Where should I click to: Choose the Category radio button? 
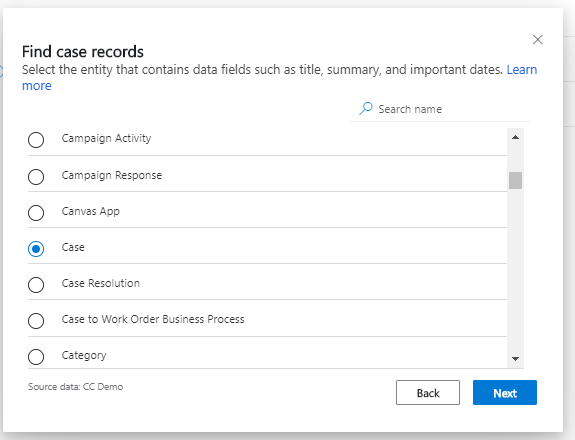coord(36,356)
